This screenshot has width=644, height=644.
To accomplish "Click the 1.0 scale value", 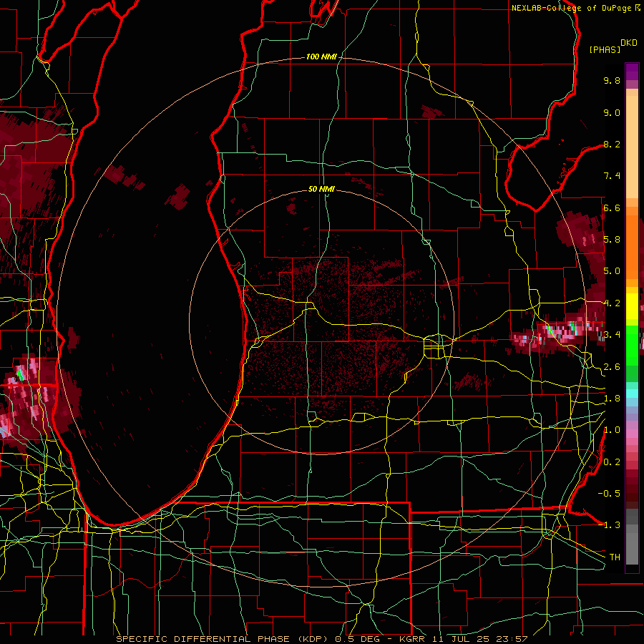I will tap(612, 430).
